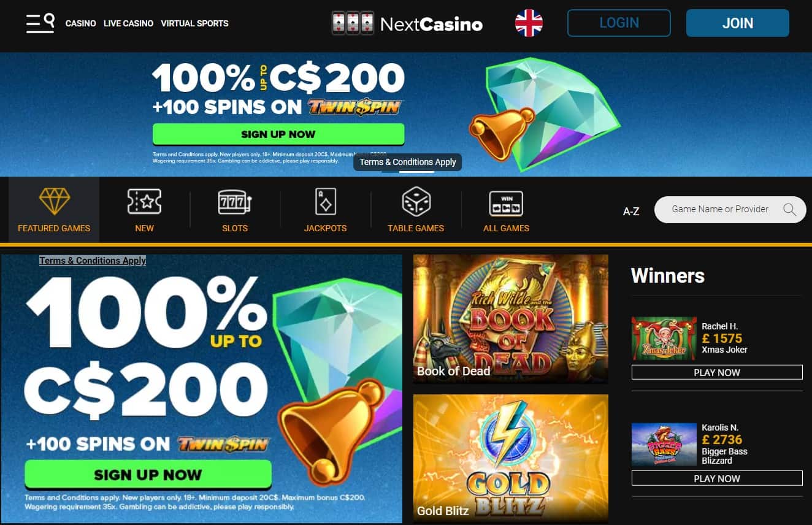Click the JOIN button
The height and width of the screenshot is (525, 812).
click(x=738, y=23)
